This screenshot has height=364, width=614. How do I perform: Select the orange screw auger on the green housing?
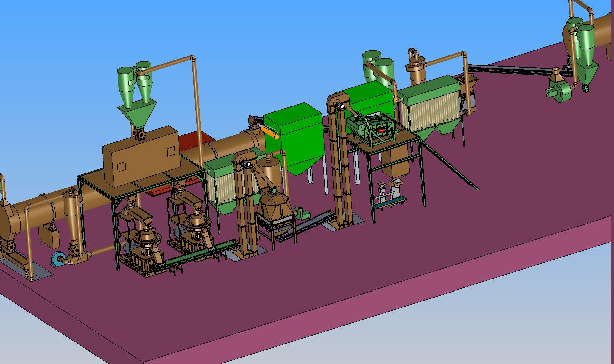coord(270,132)
